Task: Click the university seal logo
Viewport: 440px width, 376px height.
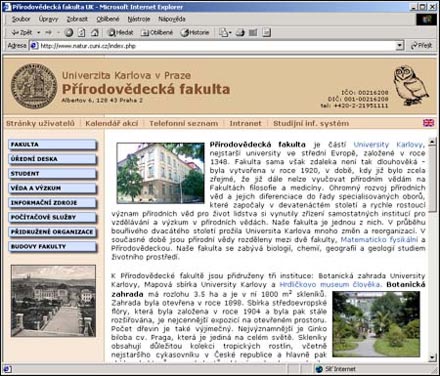Action: 34,86
